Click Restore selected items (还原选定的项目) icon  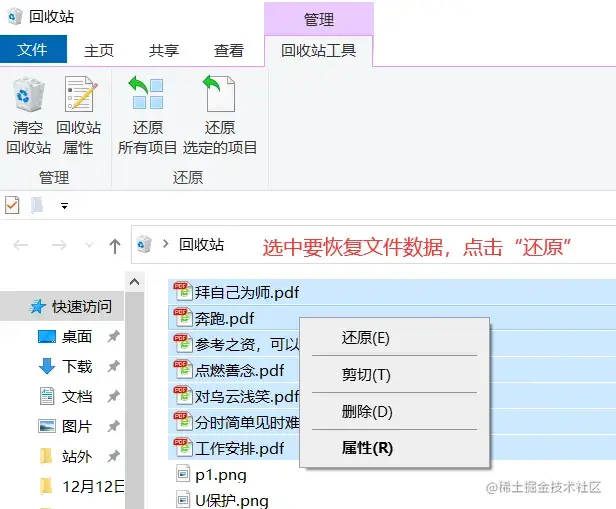tap(219, 93)
